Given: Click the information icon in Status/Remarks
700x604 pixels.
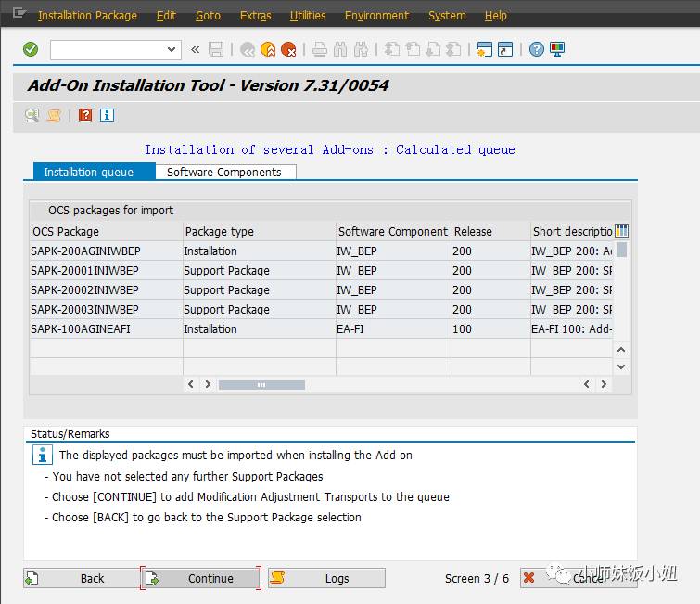Looking at the screenshot, I should 43,455.
